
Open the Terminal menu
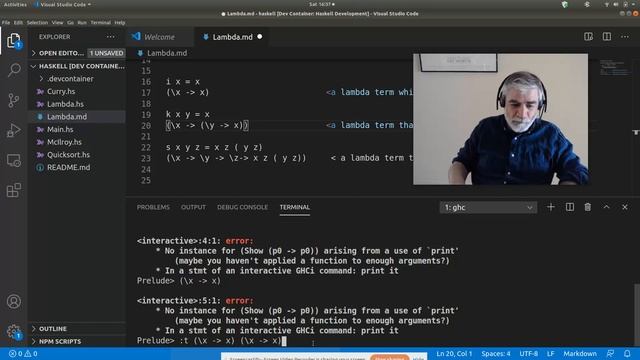[x=100, y=22]
